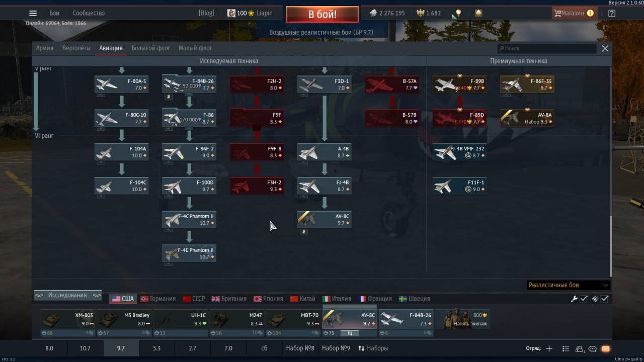Click Нанять экипаж crew slot

point(463,319)
